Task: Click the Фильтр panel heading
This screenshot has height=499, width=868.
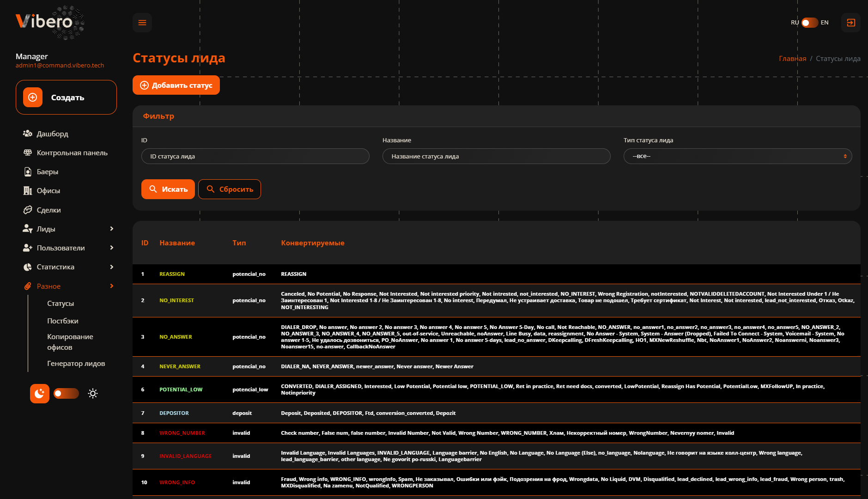Action: [x=158, y=116]
